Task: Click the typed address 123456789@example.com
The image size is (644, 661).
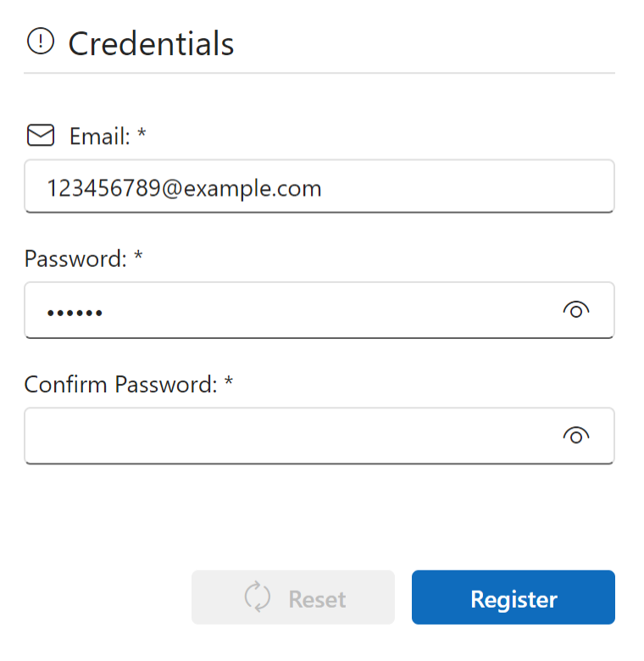Action: coord(184,187)
